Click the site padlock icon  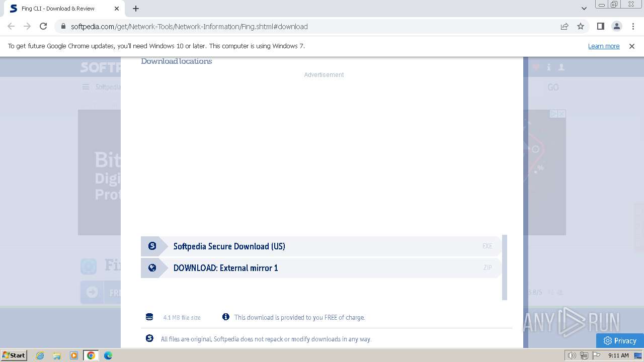pyautogui.click(x=63, y=26)
